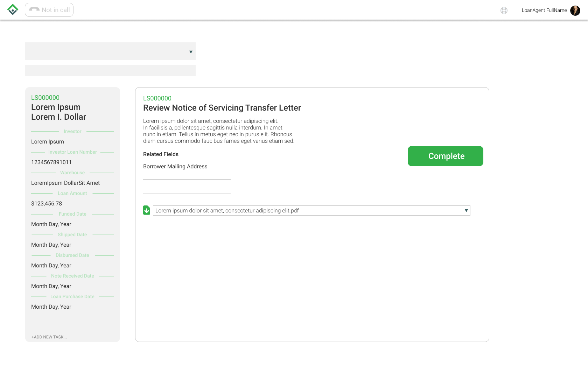Screen dimensions: 588x378
Task: Click the borrower name Lorem I. Dollar
Action: [58, 117]
